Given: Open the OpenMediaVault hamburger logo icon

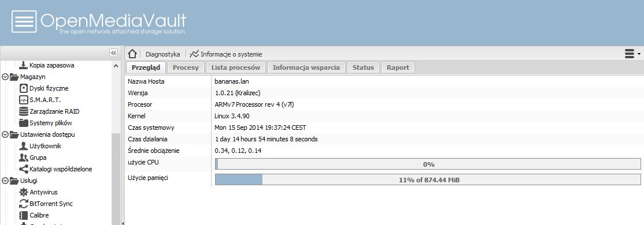Looking at the screenshot, I should 24,21.
